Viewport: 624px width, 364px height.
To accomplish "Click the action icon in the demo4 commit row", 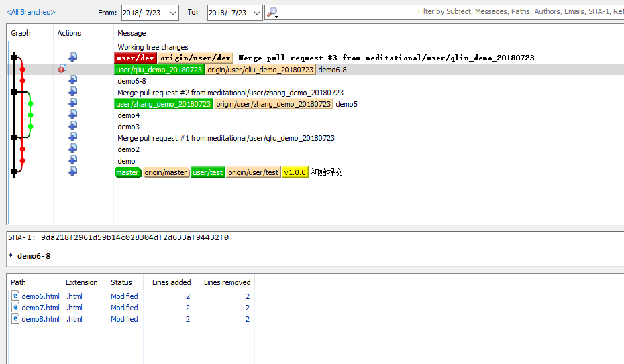I will (x=72, y=115).
